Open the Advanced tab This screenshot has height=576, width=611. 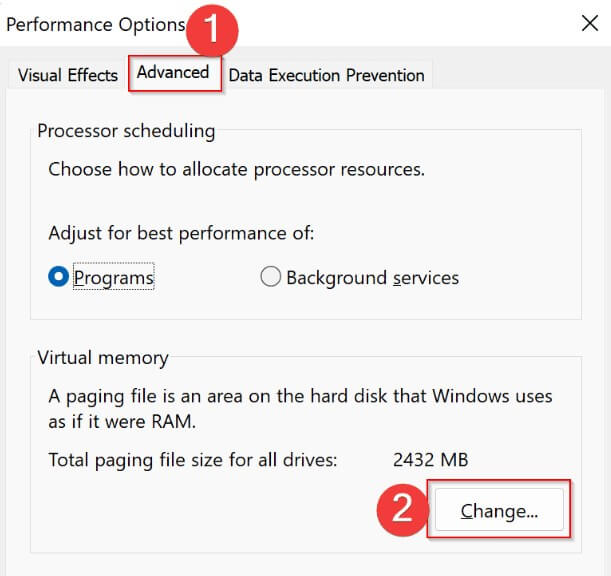pyautogui.click(x=173, y=73)
